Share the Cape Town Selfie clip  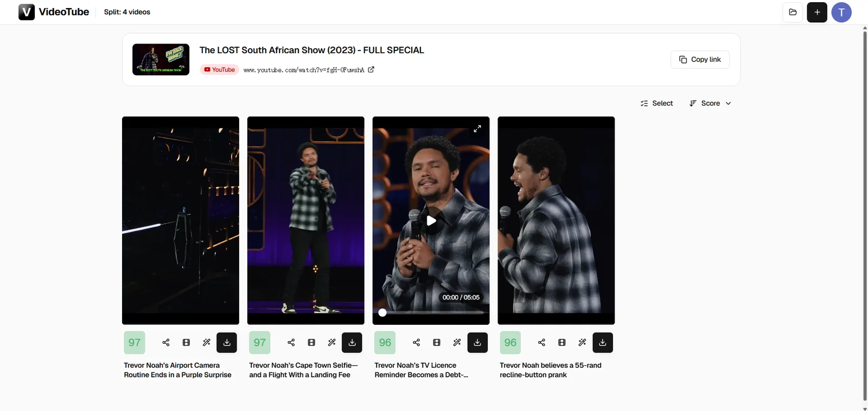[291, 342]
